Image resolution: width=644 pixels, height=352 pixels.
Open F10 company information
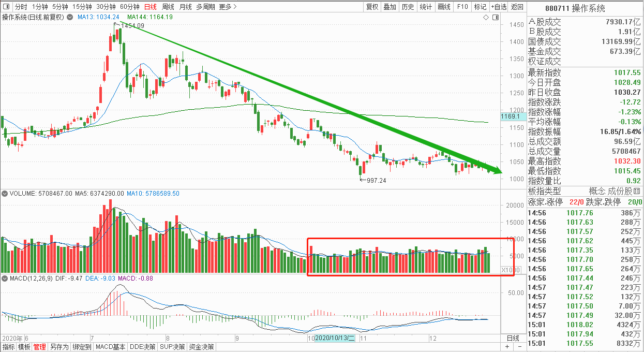tap(462, 7)
